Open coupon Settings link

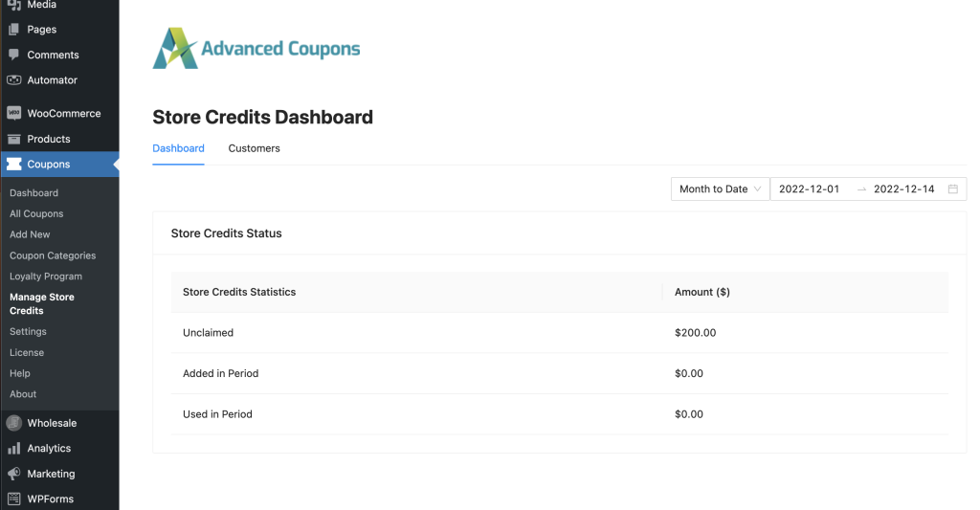(x=28, y=331)
